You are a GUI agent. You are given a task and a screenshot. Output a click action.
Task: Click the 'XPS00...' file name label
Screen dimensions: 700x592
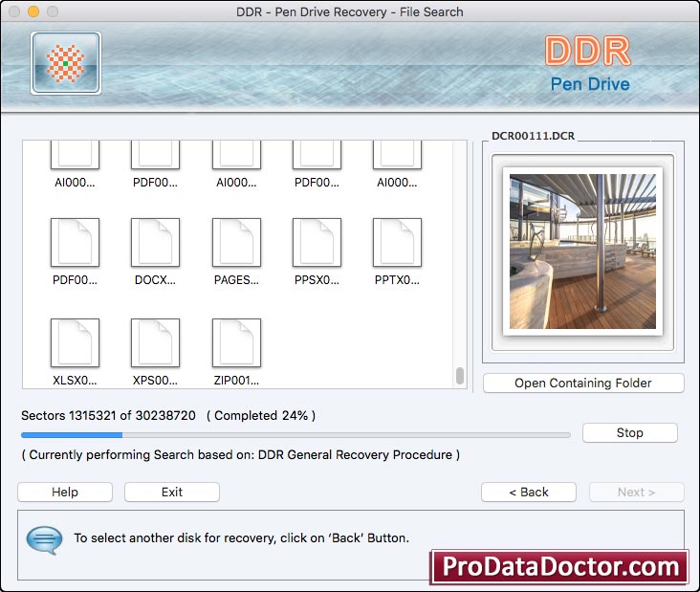pyautogui.click(x=155, y=381)
